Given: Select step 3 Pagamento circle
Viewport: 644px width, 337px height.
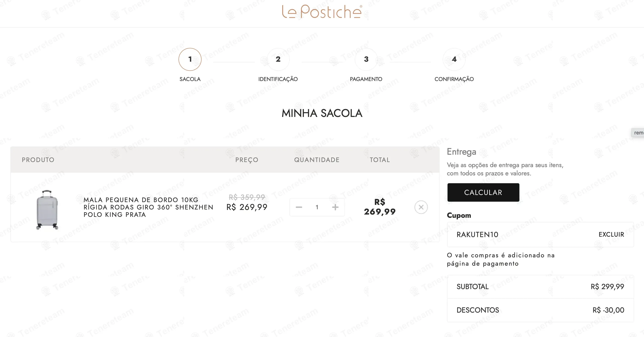Looking at the screenshot, I should tap(366, 59).
